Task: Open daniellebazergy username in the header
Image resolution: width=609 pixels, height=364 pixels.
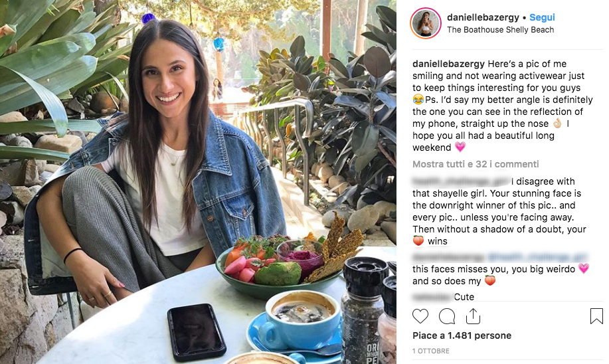Action: tap(483, 17)
